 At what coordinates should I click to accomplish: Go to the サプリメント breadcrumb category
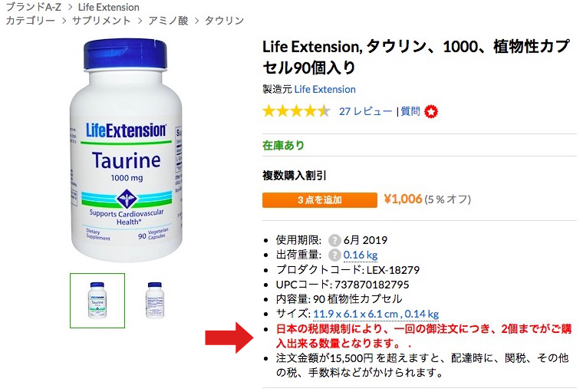tap(101, 21)
